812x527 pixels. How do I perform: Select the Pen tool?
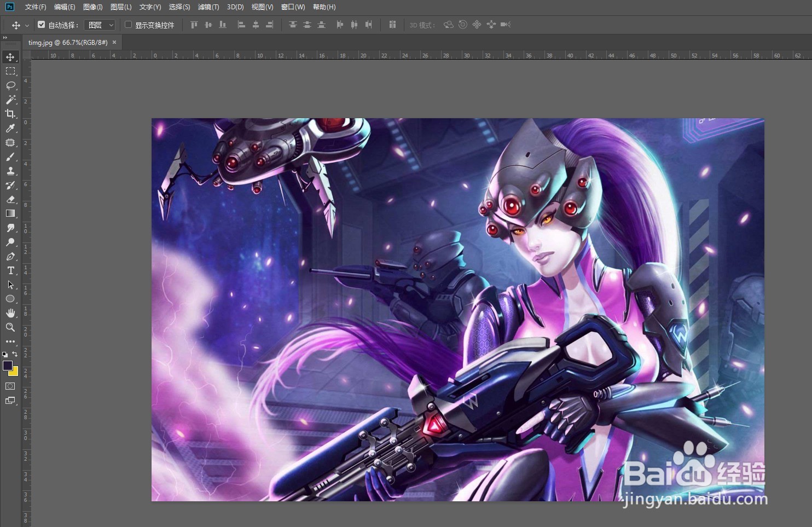coord(10,256)
